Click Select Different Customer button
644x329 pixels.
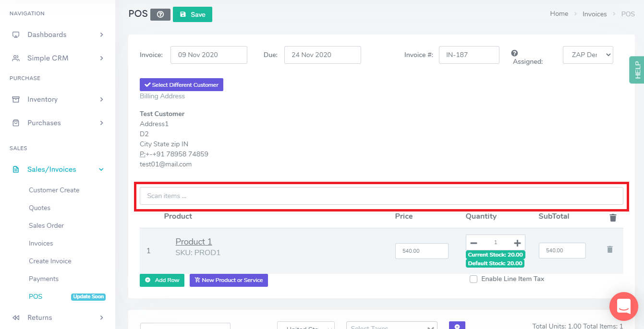(182, 85)
